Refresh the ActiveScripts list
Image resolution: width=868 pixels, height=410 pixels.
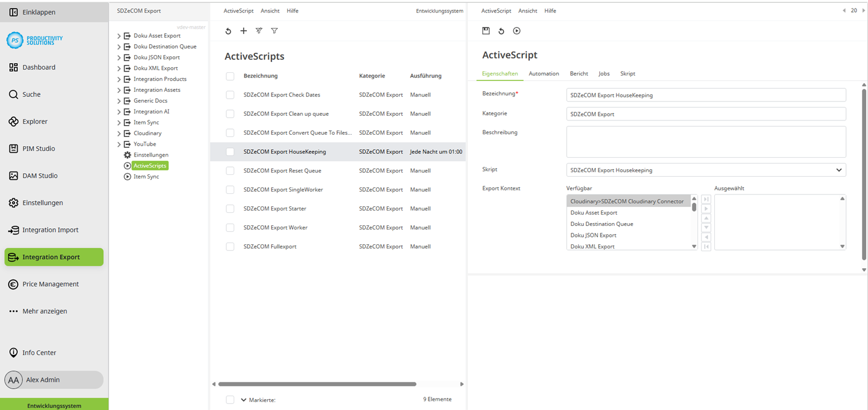pos(228,31)
